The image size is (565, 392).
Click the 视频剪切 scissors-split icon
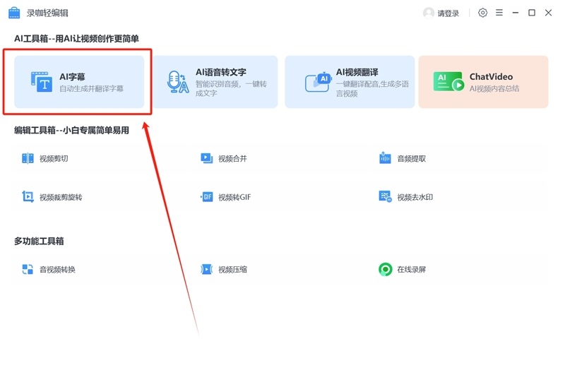coord(28,158)
